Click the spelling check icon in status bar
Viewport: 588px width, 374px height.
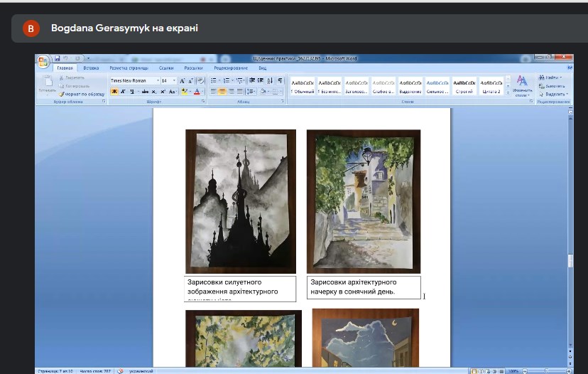121,371
